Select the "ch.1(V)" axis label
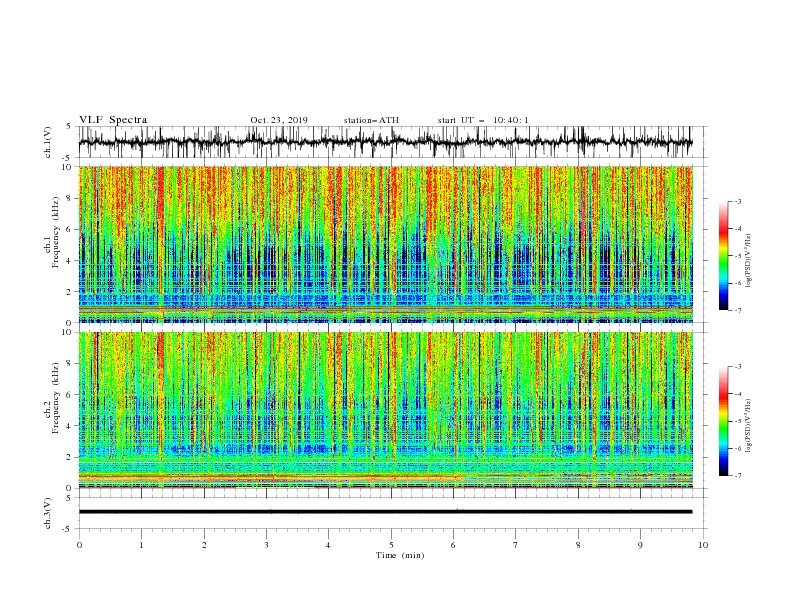Viewport: 792px width, 612px height. (x=48, y=142)
